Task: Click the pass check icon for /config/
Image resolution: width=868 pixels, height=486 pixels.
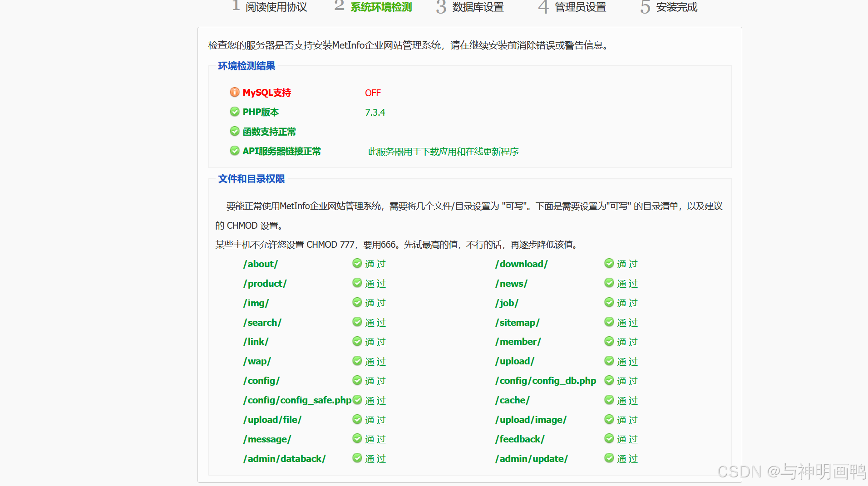Action: pyautogui.click(x=357, y=380)
